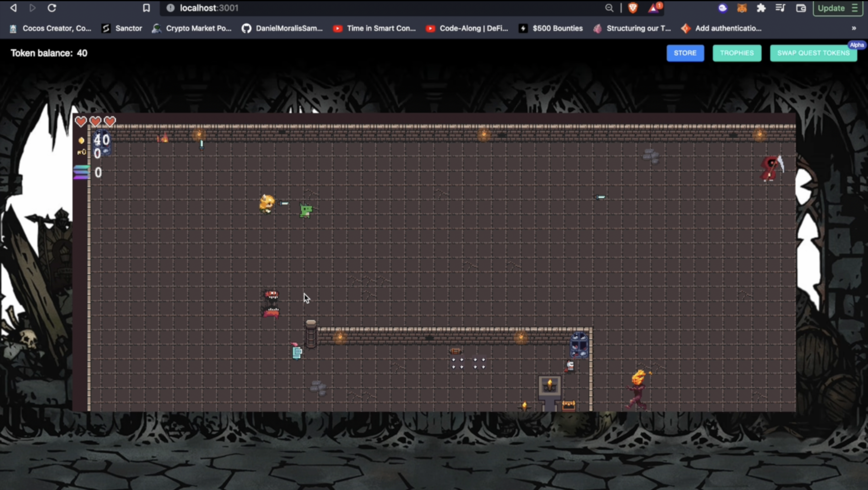The image size is (868, 490).
Task: Click the browser back arrow
Action: pyautogui.click(x=14, y=8)
